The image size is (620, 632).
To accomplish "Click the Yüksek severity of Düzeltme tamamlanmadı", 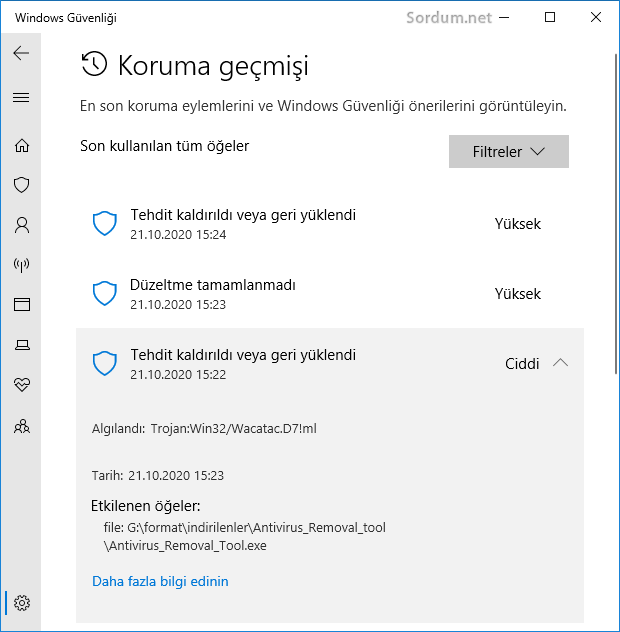I will point(518,294).
